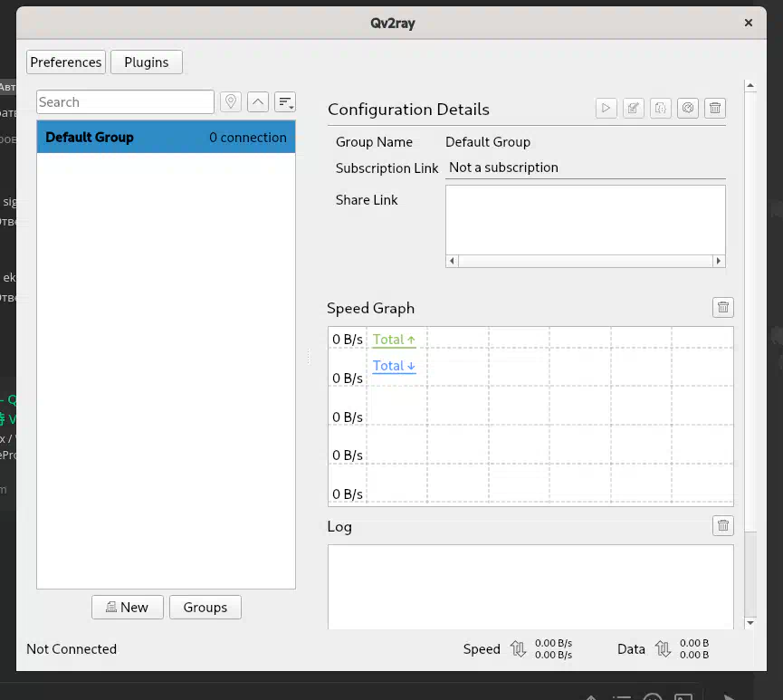Click the up arrow of the right panel scrollbar

click(750, 86)
